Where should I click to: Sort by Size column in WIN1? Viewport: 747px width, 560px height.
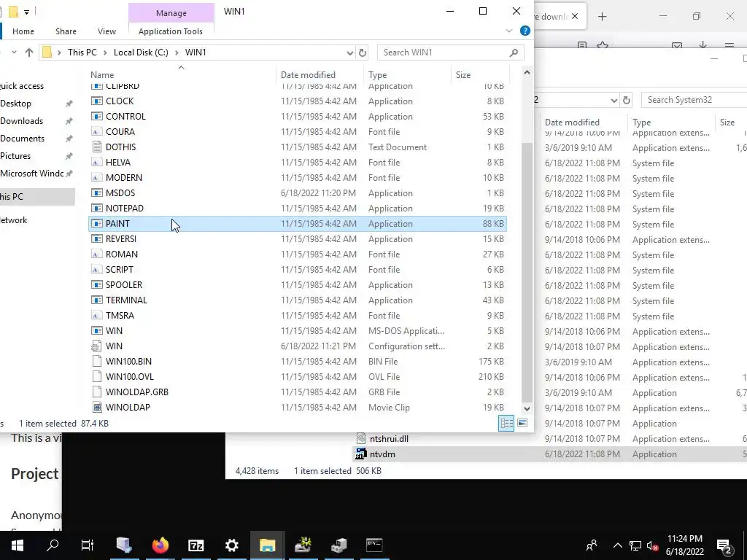point(462,75)
